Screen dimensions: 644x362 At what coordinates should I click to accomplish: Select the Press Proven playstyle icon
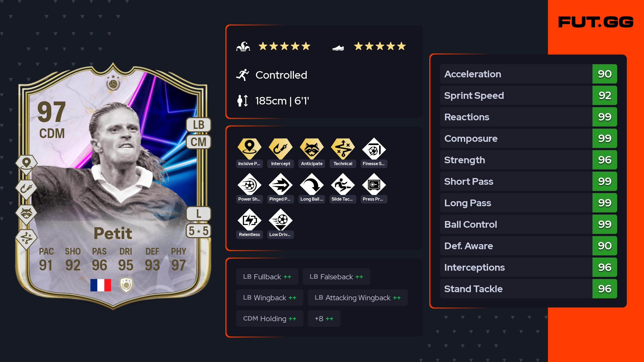374,184
